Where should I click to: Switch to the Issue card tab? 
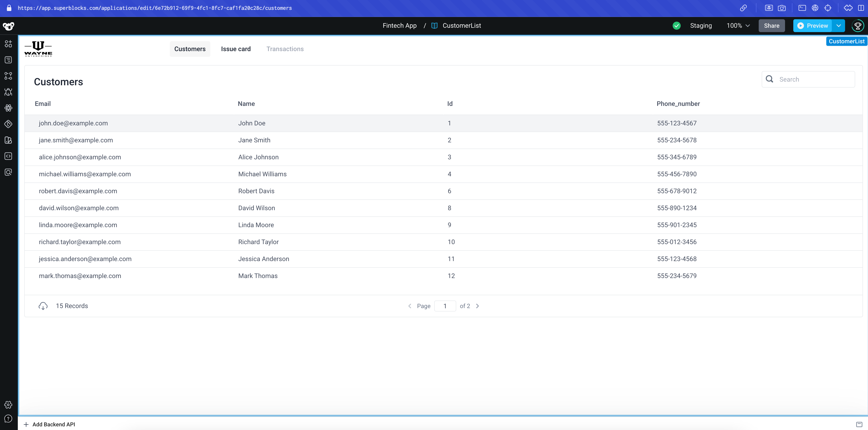coord(236,49)
